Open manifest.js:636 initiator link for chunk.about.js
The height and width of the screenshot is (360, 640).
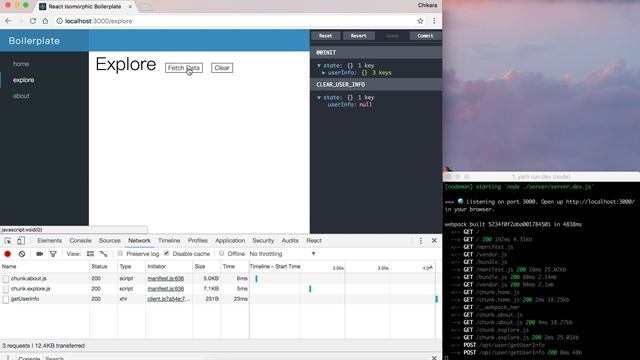(166, 278)
